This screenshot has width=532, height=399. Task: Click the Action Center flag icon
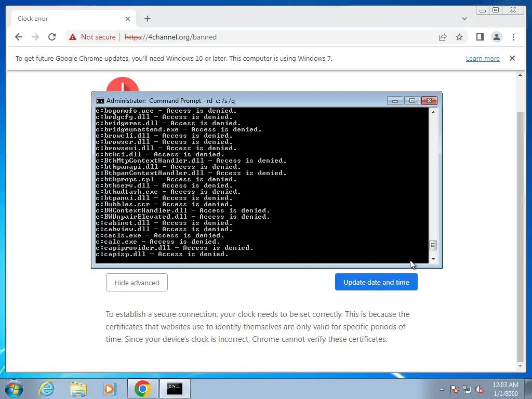(455, 389)
